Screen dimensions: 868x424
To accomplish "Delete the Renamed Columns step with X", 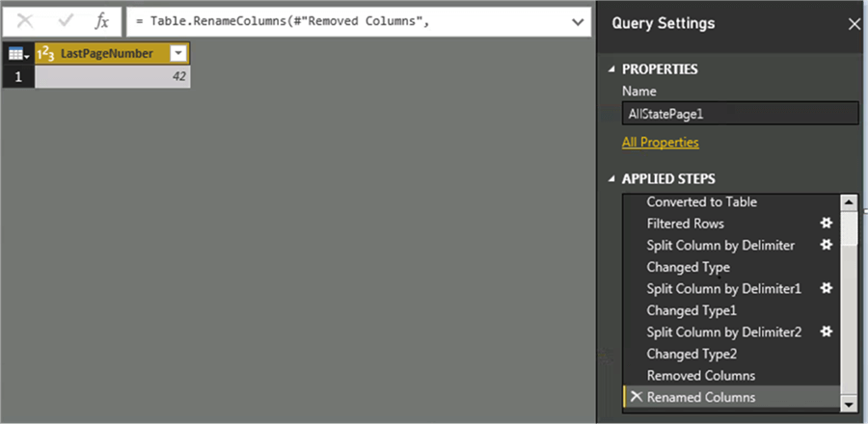I will coord(637,396).
